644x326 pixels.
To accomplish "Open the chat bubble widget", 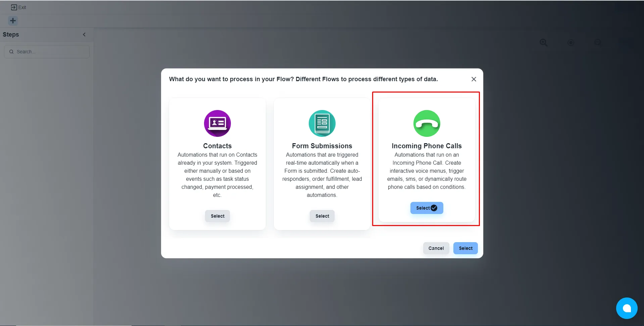I will [x=627, y=308].
